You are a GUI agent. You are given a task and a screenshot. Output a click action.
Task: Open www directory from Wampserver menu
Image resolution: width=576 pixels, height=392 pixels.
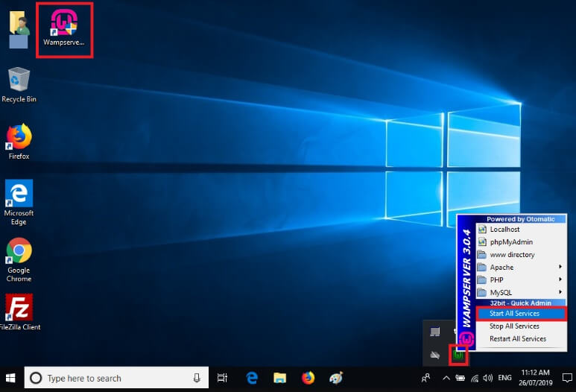[522, 255]
